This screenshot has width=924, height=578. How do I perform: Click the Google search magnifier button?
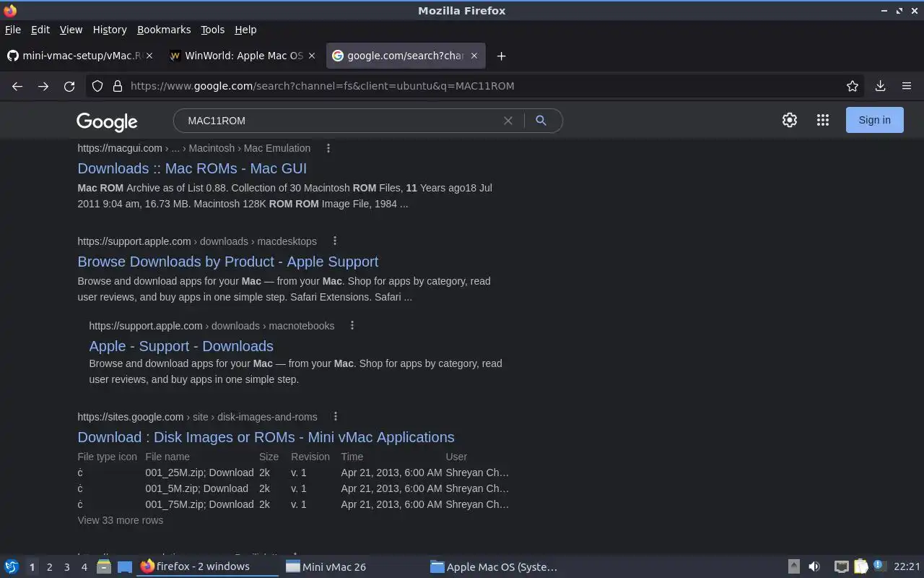pyautogui.click(x=541, y=121)
